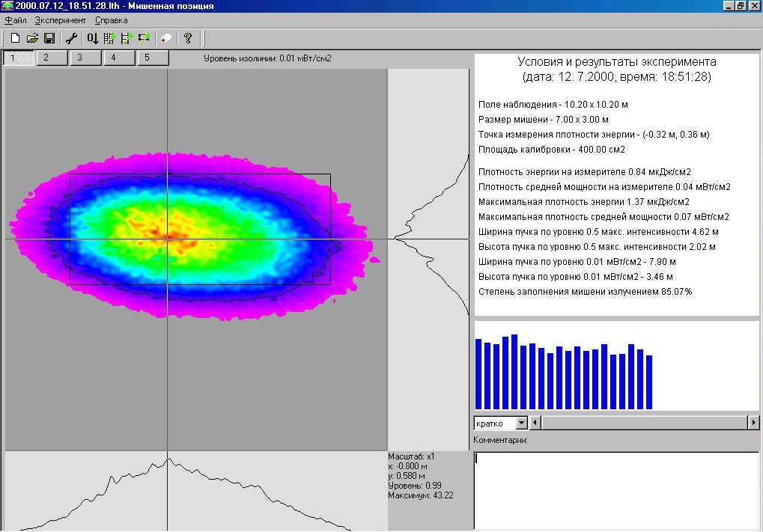Expand the 'кратко' combo box arrow
The height and width of the screenshot is (532, 763).
pyautogui.click(x=521, y=423)
